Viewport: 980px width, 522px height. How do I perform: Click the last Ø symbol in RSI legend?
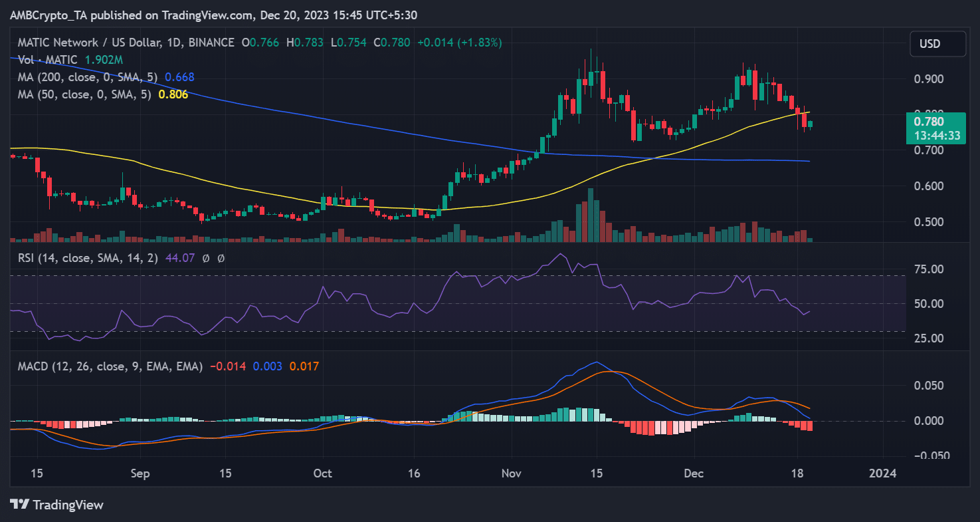coord(221,258)
